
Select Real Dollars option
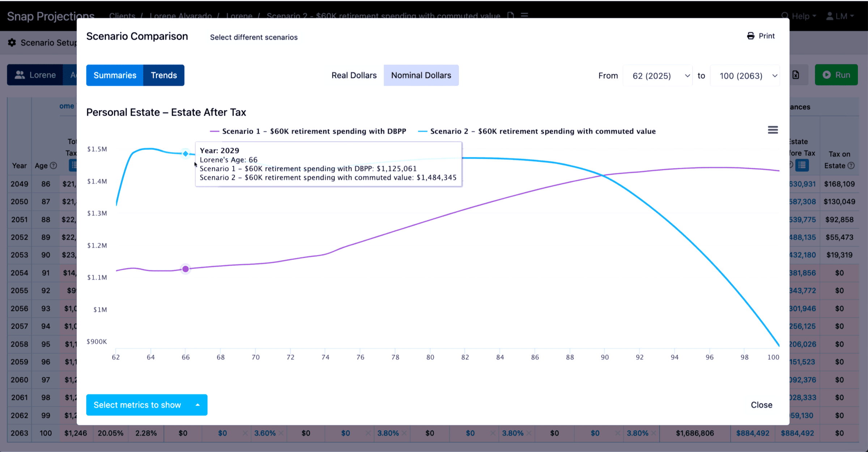click(354, 75)
